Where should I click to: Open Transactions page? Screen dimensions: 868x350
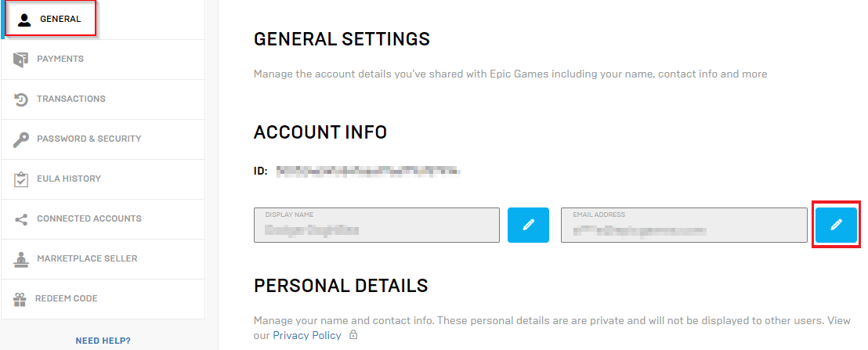[71, 99]
